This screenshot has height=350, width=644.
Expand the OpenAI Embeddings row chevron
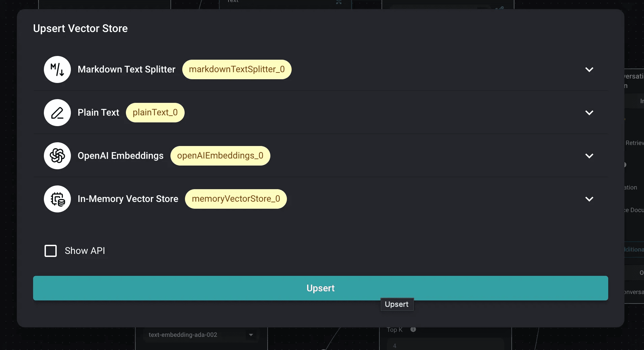tap(589, 156)
